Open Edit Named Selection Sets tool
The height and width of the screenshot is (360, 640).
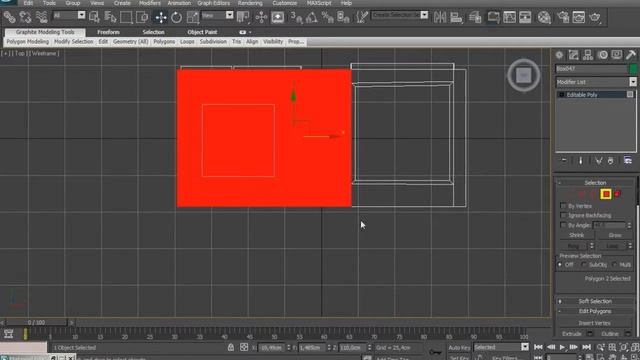pos(362,17)
